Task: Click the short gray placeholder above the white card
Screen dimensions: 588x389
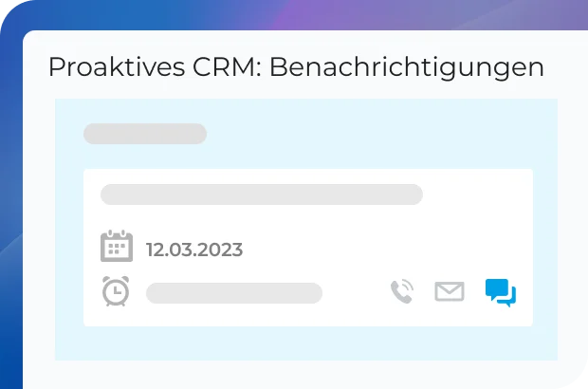Action: pyautogui.click(x=144, y=134)
